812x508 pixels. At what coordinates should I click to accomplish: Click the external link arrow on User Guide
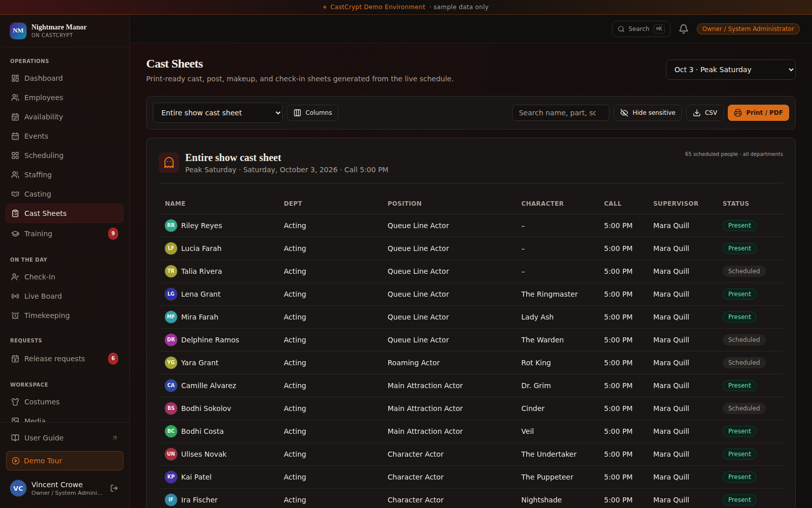coord(115,438)
